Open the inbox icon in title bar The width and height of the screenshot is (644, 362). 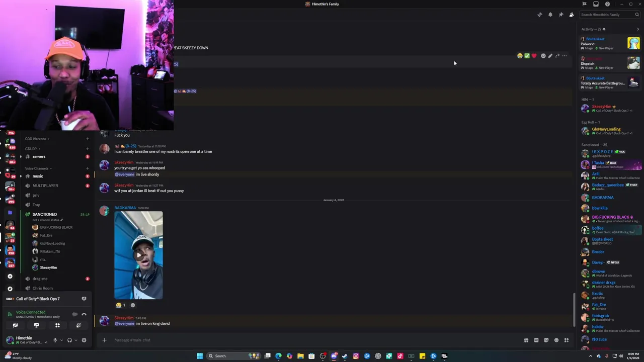pyautogui.click(x=596, y=4)
